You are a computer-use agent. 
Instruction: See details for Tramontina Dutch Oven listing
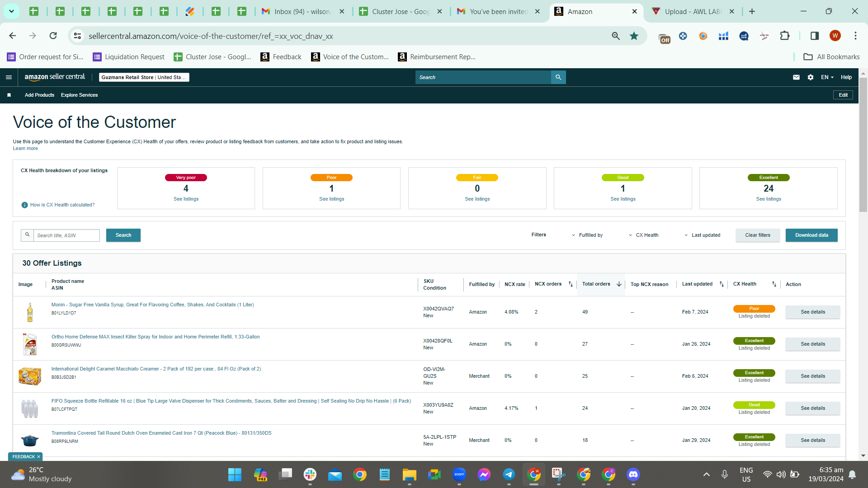(813, 440)
